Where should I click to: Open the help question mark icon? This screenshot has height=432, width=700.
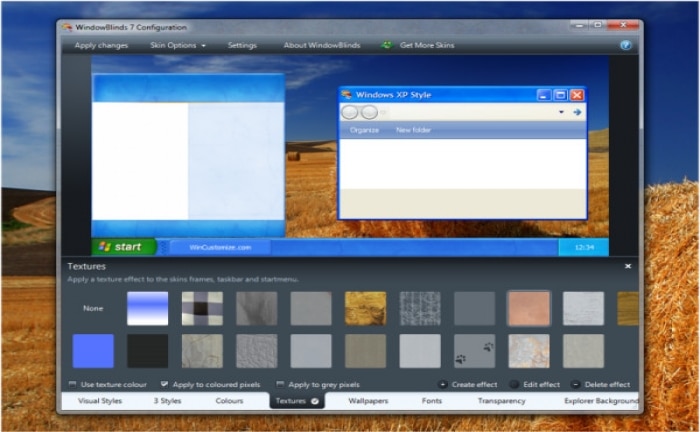(x=626, y=45)
